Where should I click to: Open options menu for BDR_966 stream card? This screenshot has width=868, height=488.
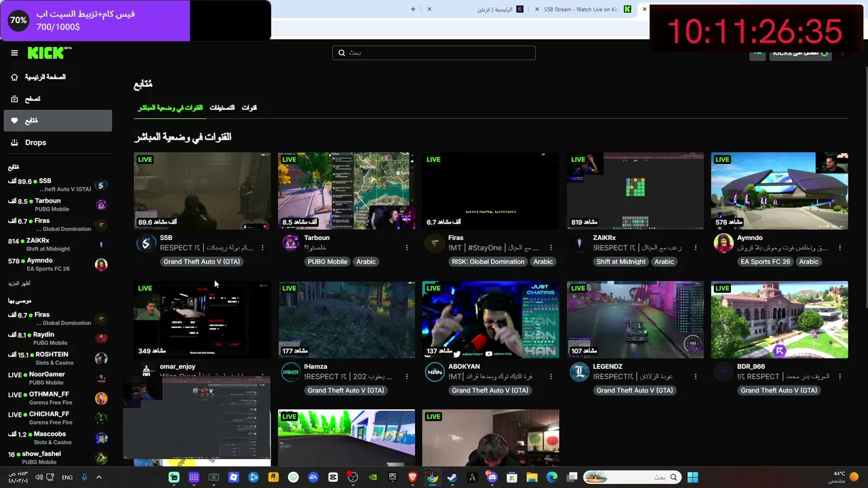click(840, 376)
